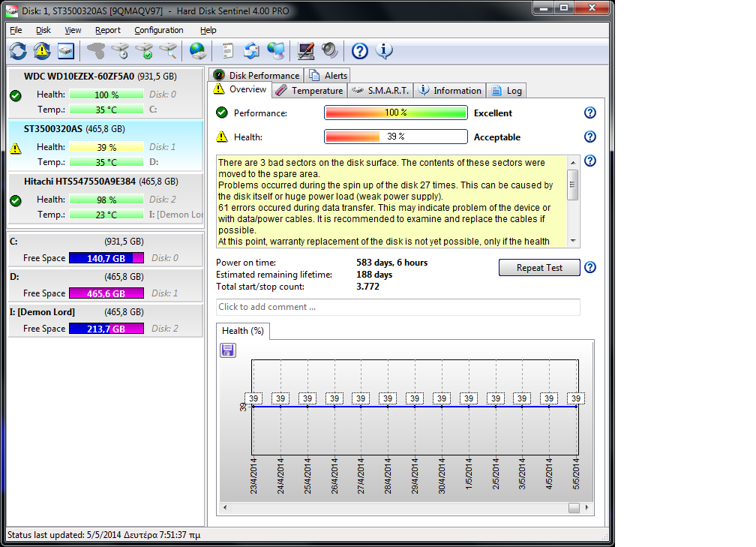This screenshot has height=547, width=756.
Task: Open the S.M.A.R.T. tab
Action: coord(380,91)
